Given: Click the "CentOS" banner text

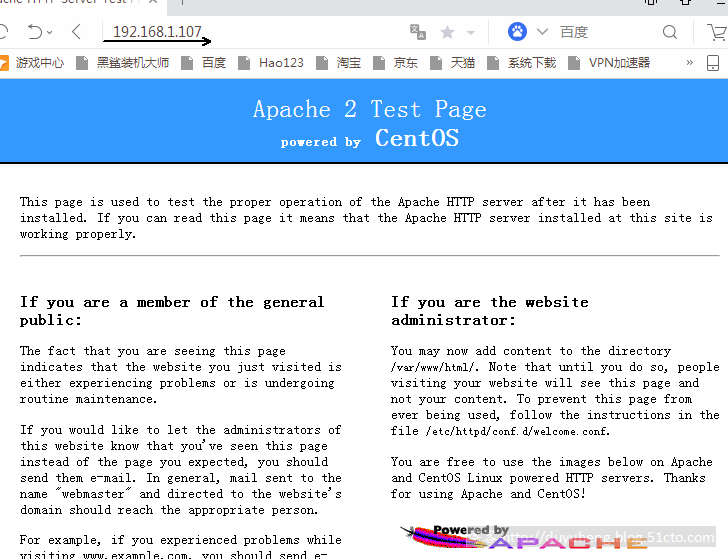Looking at the screenshot, I should coord(417,138).
